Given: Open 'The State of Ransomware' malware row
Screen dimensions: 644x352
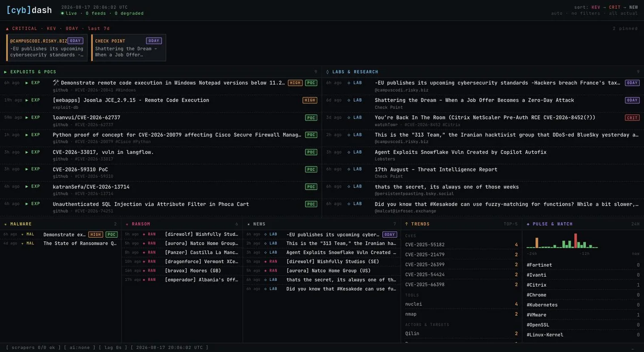Looking at the screenshot, I should (x=60, y=243).
